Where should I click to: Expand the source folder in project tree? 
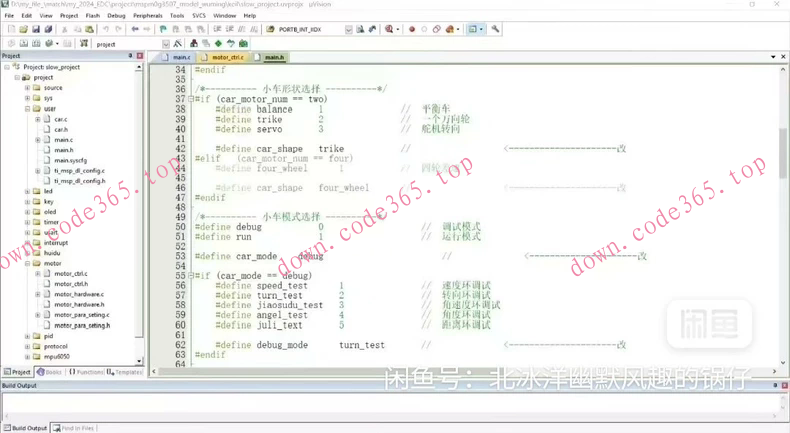[x=27, y=88]
